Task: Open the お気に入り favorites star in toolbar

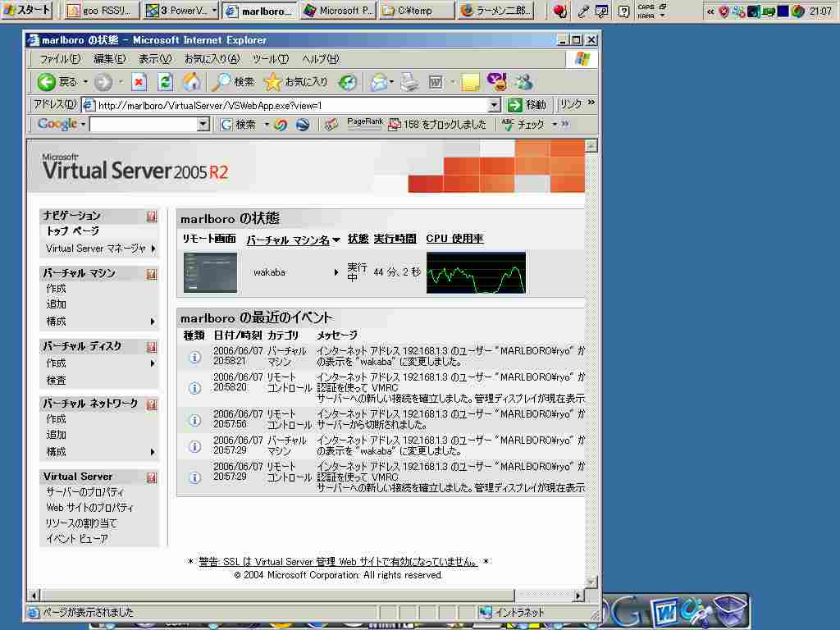Action: click(295, 82)
